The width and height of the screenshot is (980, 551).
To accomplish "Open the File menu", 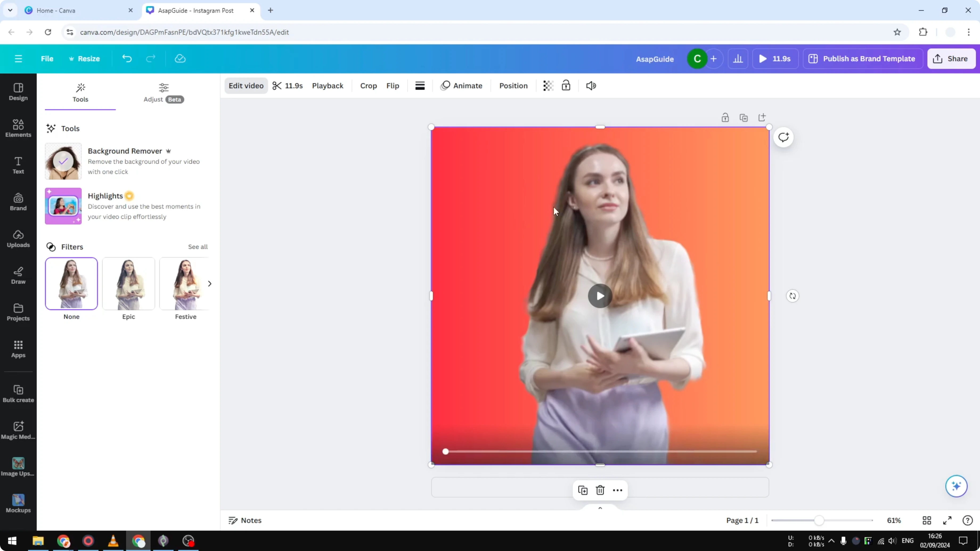I will click(47, 59).
